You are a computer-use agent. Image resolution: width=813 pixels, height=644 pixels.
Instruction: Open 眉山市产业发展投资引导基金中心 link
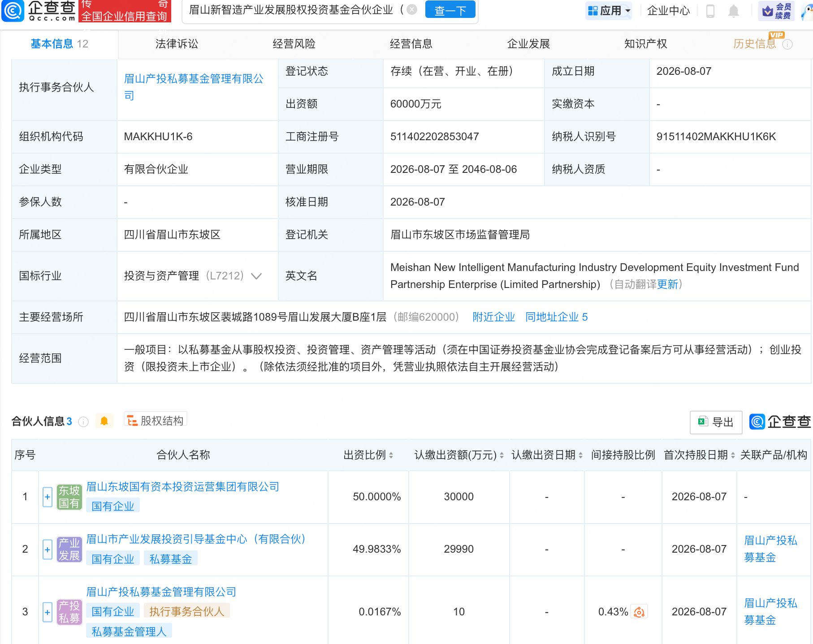196,539
